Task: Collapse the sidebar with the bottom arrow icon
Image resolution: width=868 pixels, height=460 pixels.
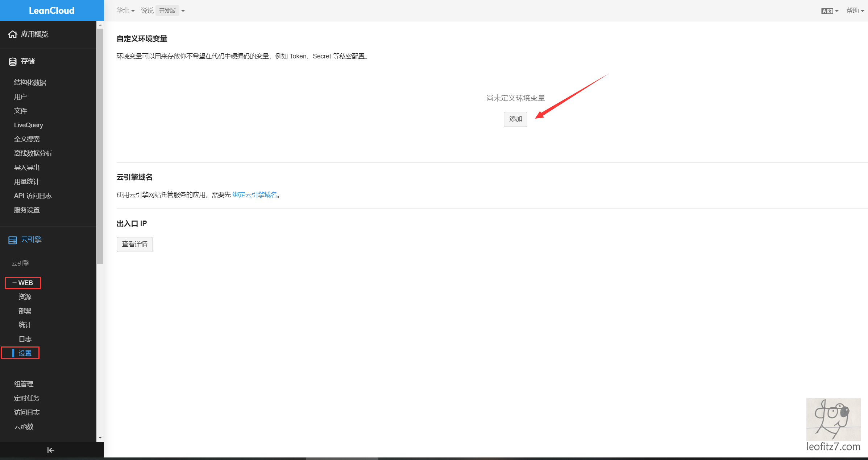Action: pos(51,450)
